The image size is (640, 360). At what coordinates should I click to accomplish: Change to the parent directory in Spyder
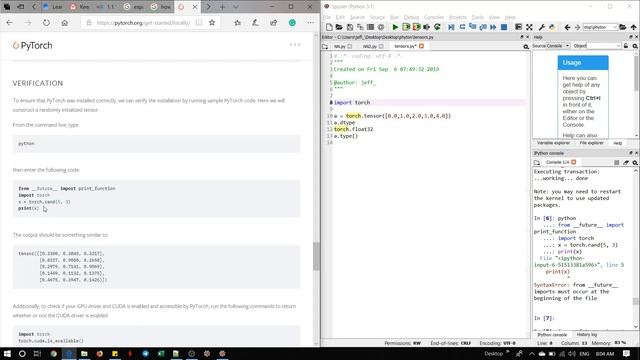point(633,27)
